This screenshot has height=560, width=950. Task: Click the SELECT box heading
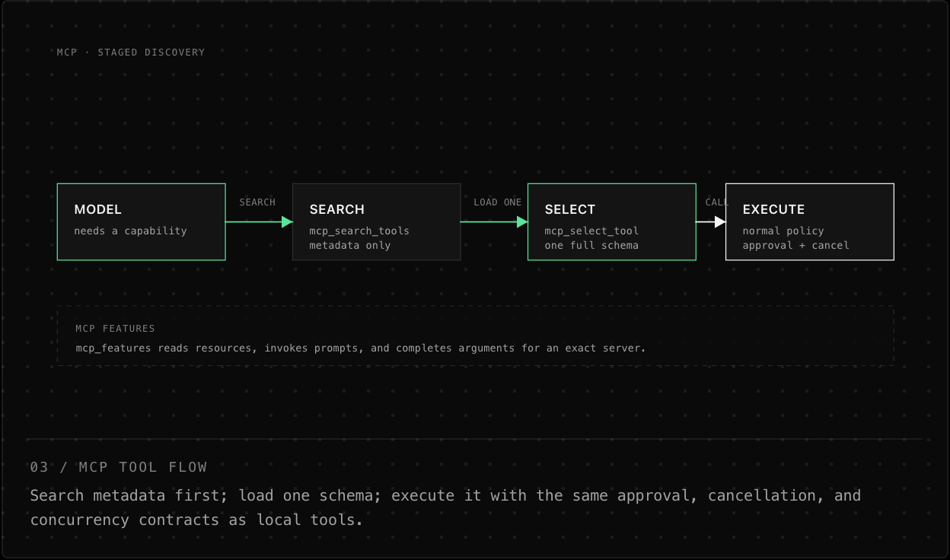click(569, 209)
